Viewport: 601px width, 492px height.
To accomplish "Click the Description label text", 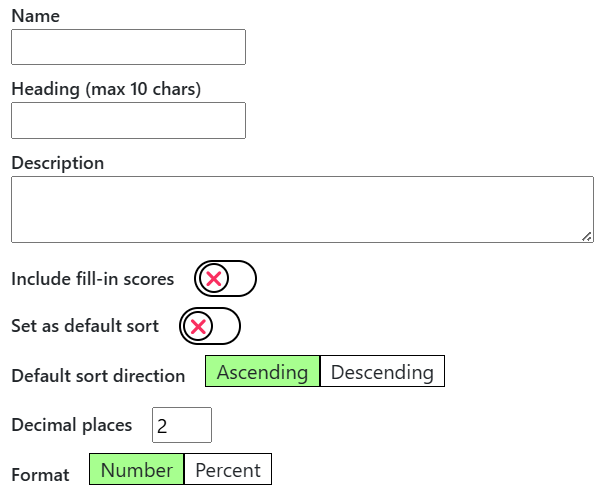I will click(x=57, y=163).
